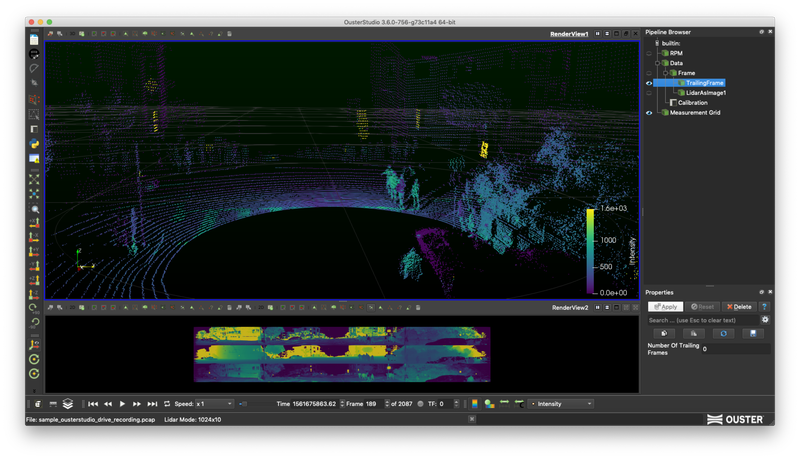Show the LidarAsImage1 item via eye toggle
Viewport: 800px width, 459px height.
[x=649, y=93]
